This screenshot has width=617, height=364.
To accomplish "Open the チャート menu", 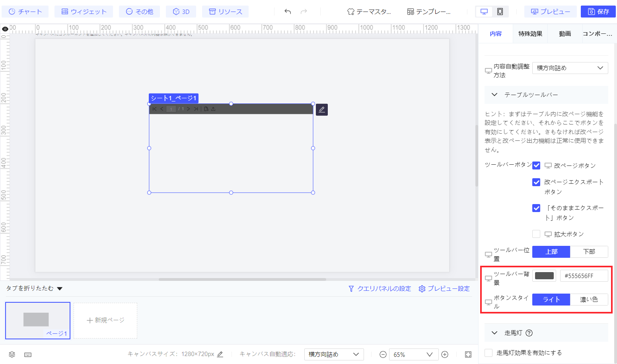I will click(25, 12).
